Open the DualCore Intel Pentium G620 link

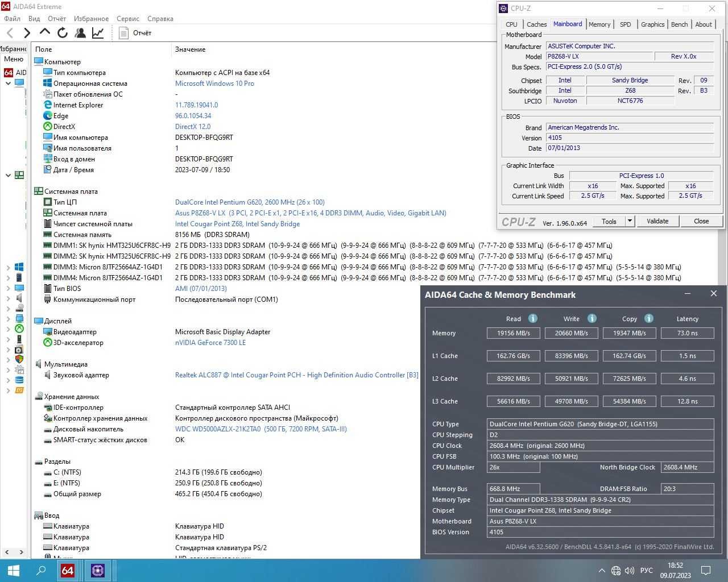250,202
